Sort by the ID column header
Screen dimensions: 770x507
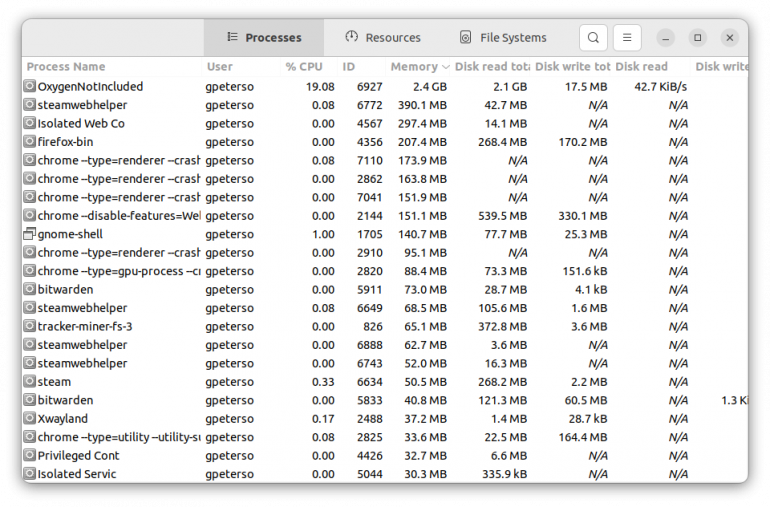click(362, 67)
